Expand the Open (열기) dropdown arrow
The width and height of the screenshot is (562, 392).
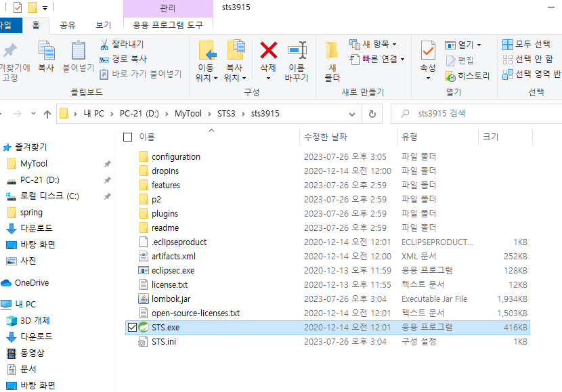click(479, 45)
